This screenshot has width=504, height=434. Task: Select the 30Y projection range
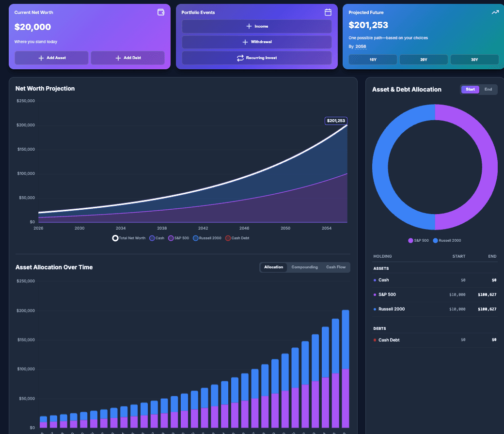(474, 59)
